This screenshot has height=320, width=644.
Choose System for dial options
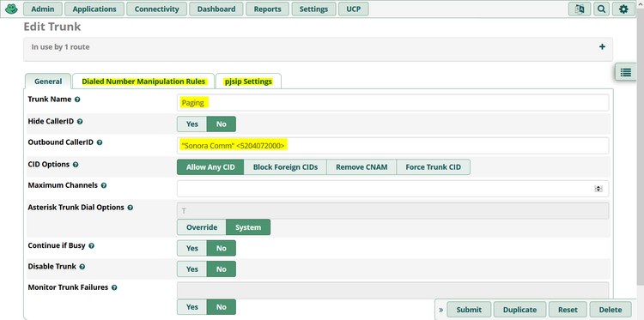(x=248, y=227)
